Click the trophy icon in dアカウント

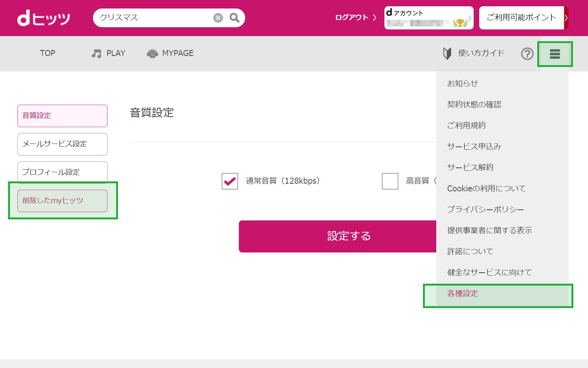point(460,23)
